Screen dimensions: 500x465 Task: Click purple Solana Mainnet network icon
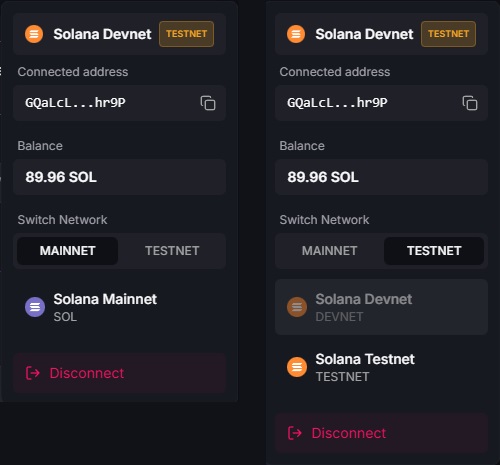click(35, 307)
